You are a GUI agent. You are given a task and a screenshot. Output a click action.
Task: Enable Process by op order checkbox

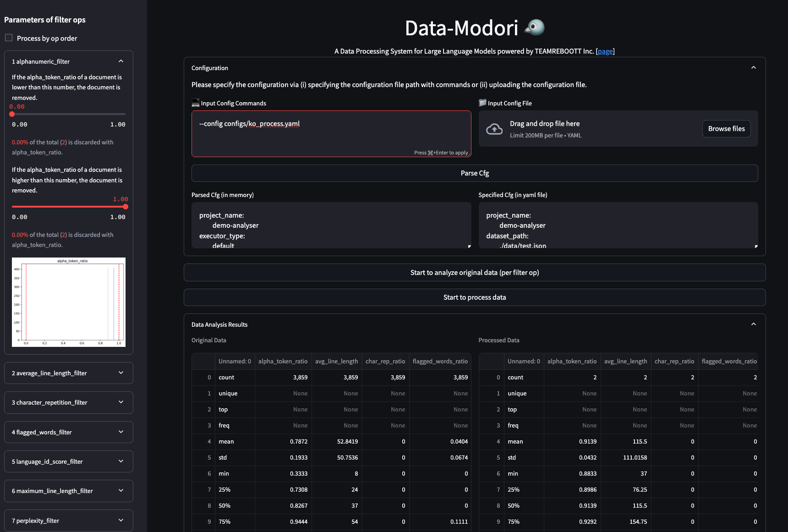(x=9, y=38)
